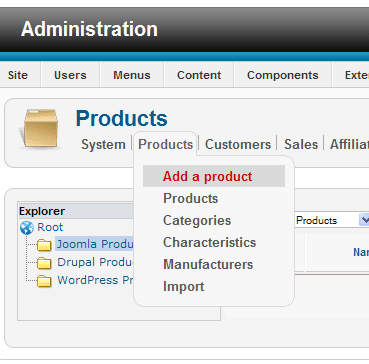
Task: Choose Products entry in dropdown menu
Action: 190,199
